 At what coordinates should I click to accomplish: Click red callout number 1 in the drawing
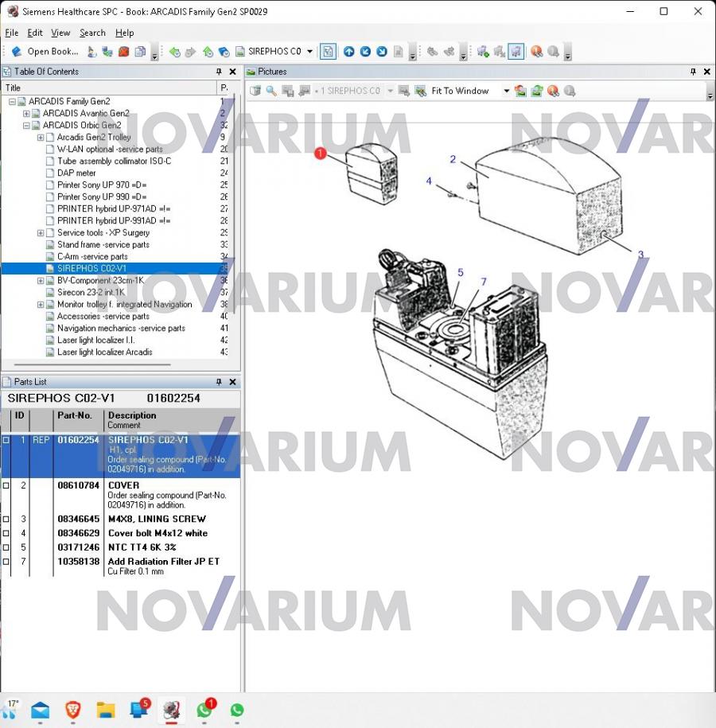click(320, 153)
